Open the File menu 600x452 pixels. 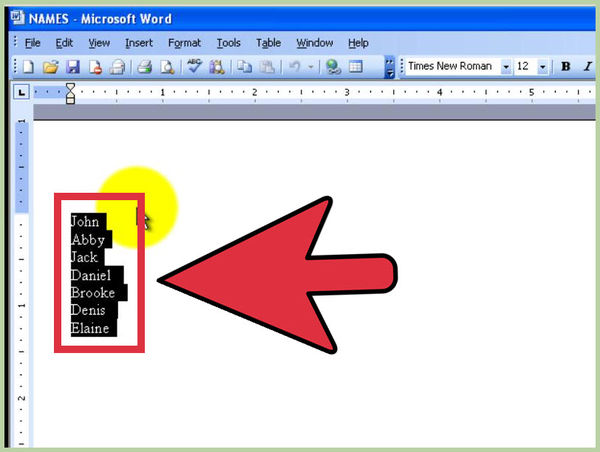coord(33,43)
